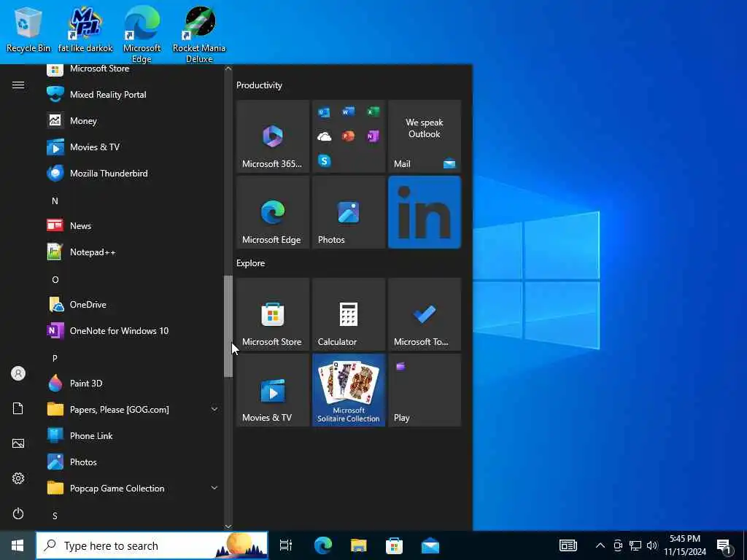
Task: Open Task View on the taskbar
Action: tap(286, 545)
